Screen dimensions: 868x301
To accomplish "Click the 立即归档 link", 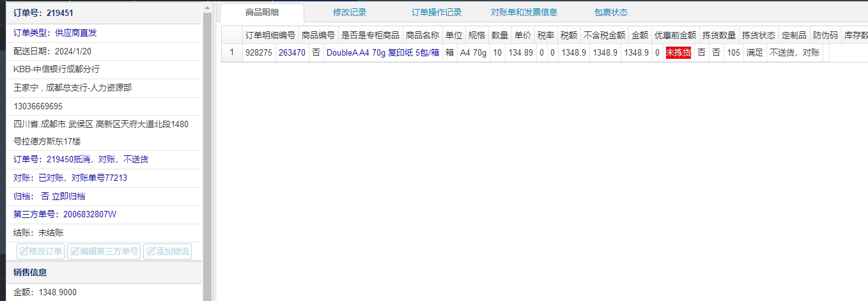I will [x=68, y=196].
